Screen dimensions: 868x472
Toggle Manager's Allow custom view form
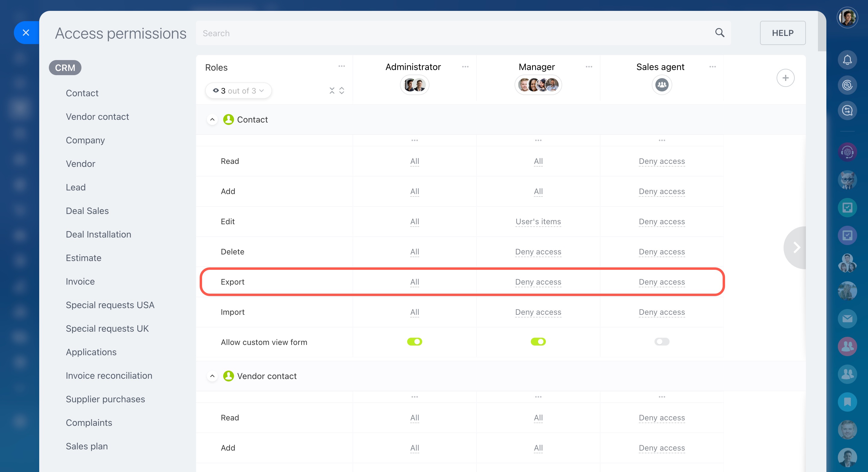point(538,342)
